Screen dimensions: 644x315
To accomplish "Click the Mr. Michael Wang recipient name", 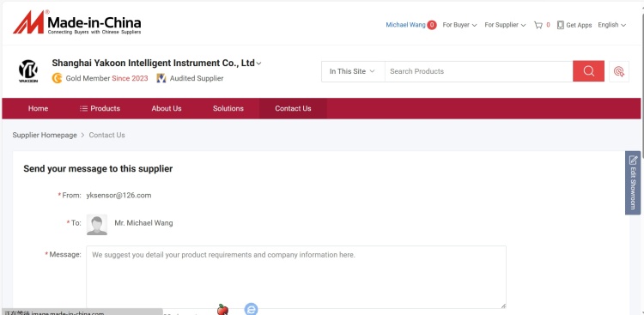I will [x=143, y=223].
